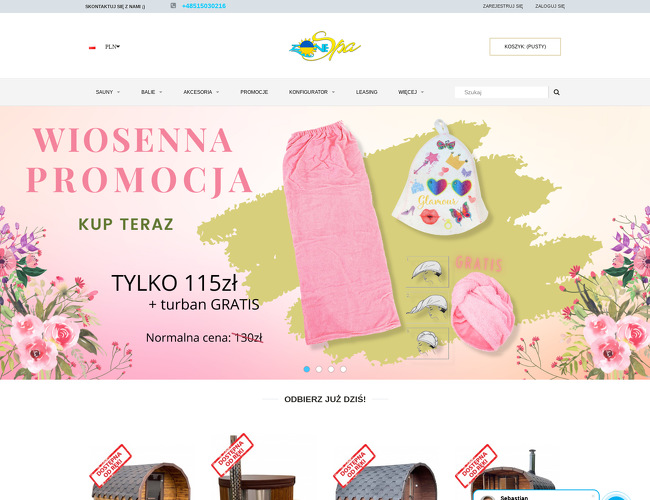The image size is (650, 500).
Task: Select the first carousel slide dot
Action: coord(307,369)
